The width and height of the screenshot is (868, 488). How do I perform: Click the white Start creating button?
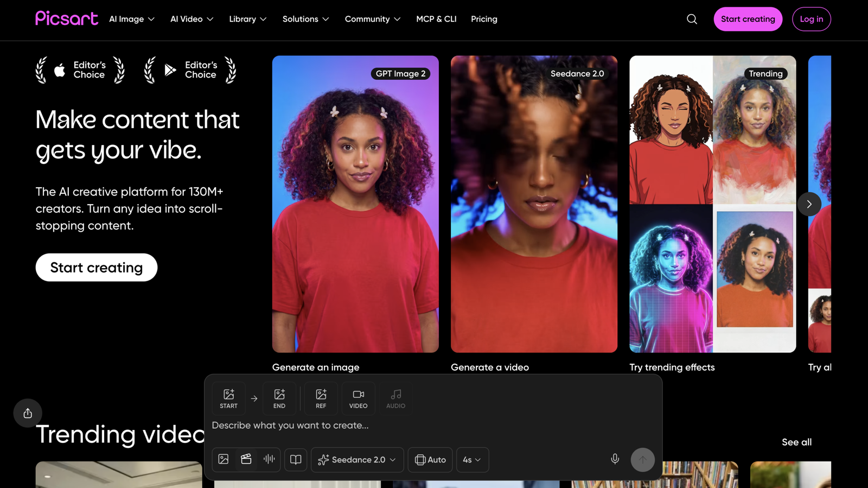pos(97,268)
